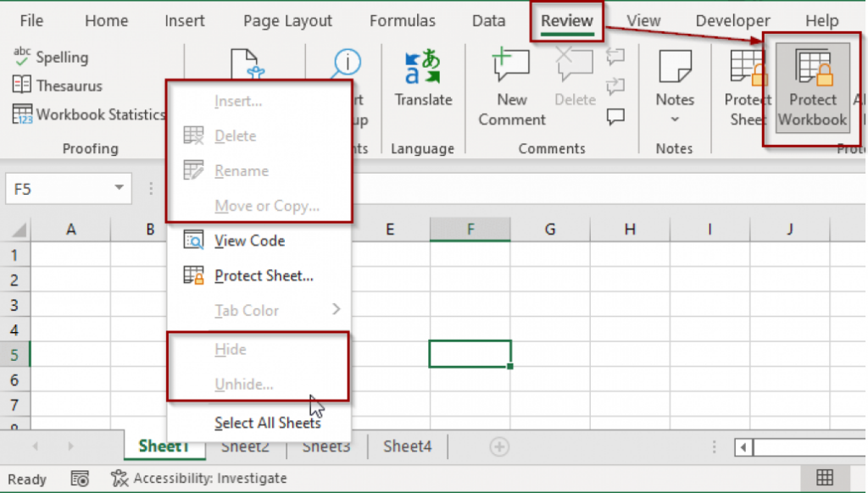
Task: Click the Name Box showing F5
Action: [x=69, y=189]
